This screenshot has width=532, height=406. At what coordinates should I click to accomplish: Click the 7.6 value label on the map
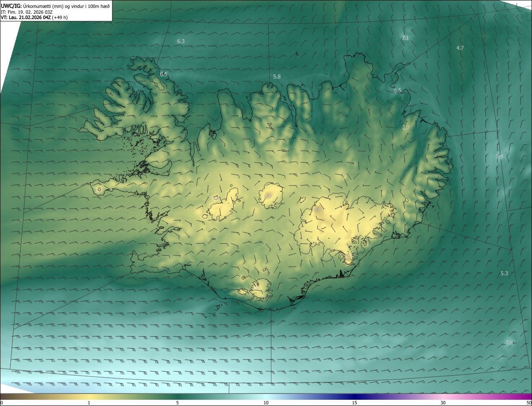[509, 342]
